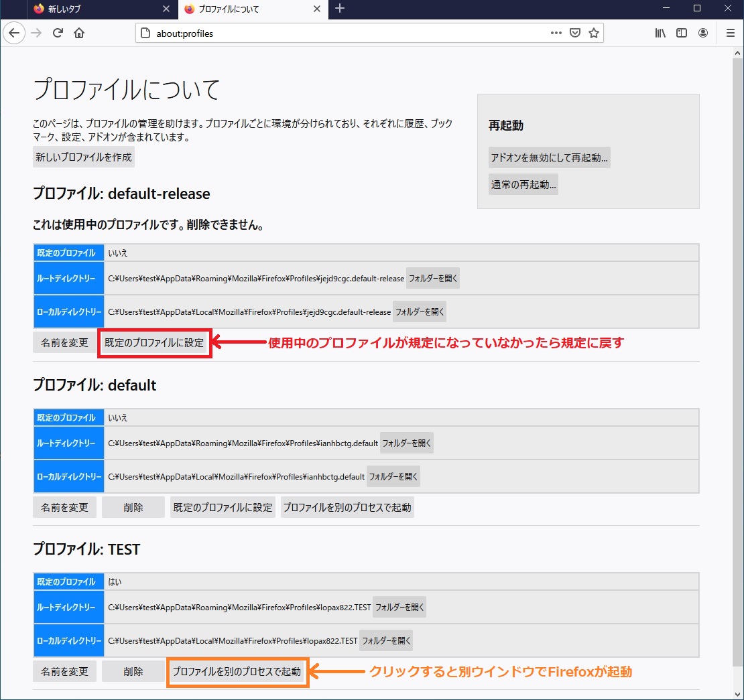744x700 pixels.
Task: Click the about:profiles address bar
Action: [x=335, y=33]
